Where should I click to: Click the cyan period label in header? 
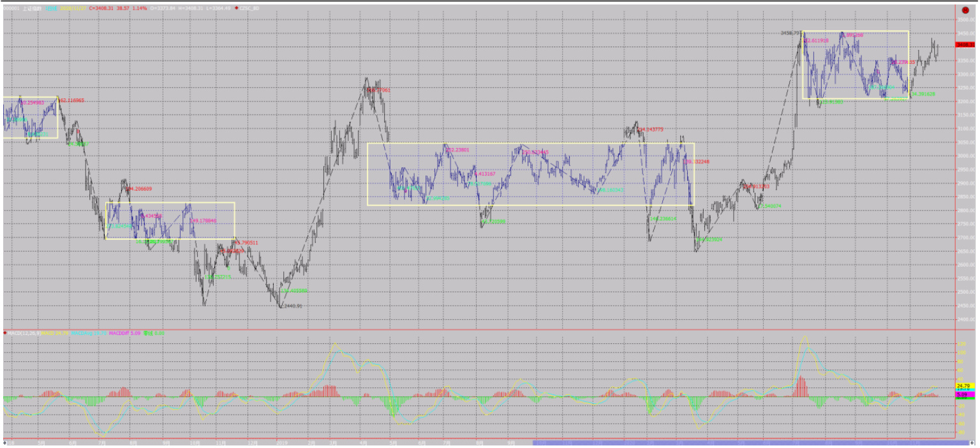(x=50, y=8)
